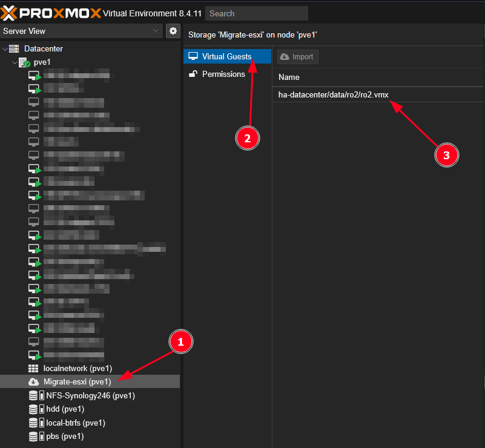Click the Name column header
The width and height of the screenshot is (485, 448).
[289, 77]
